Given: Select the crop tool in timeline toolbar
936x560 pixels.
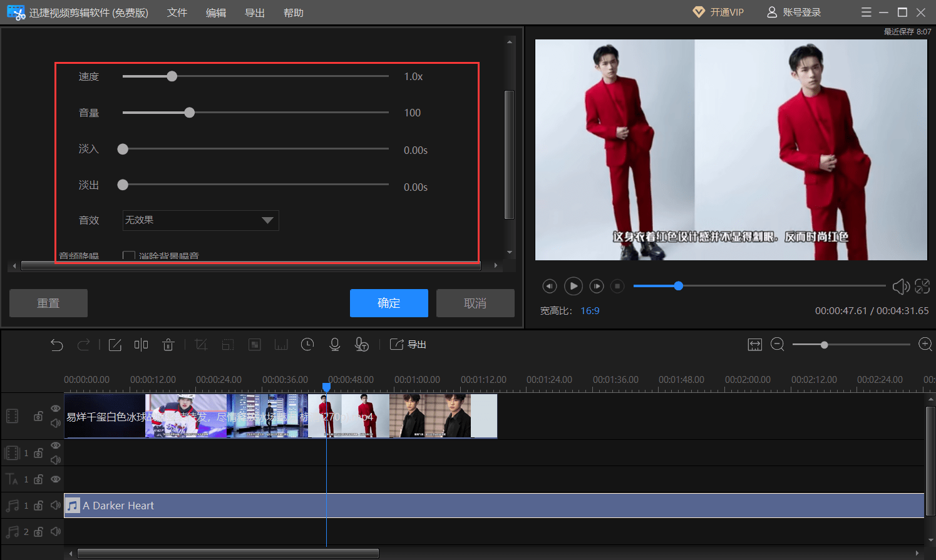Looking at the screenshot, I should point(201,345).
